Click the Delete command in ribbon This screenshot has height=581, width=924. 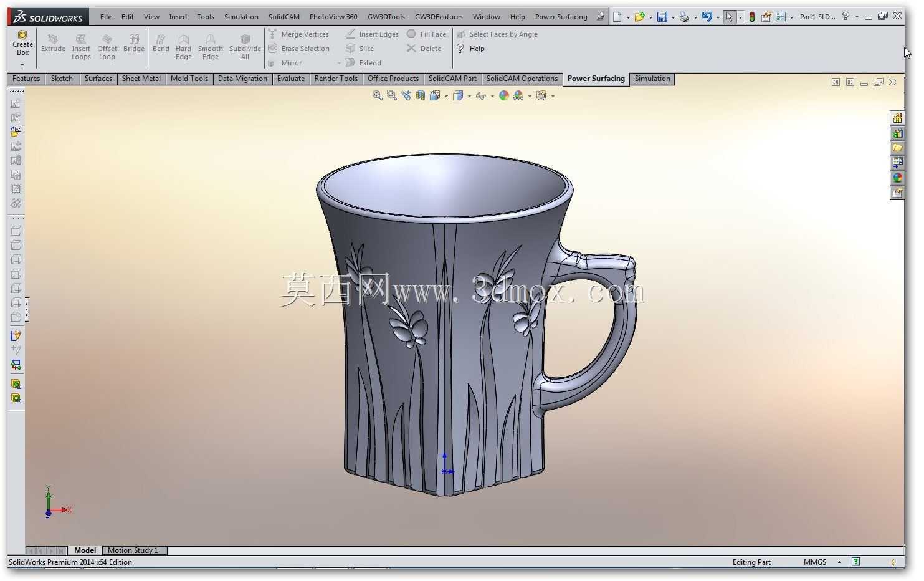(x=424, y=49)
